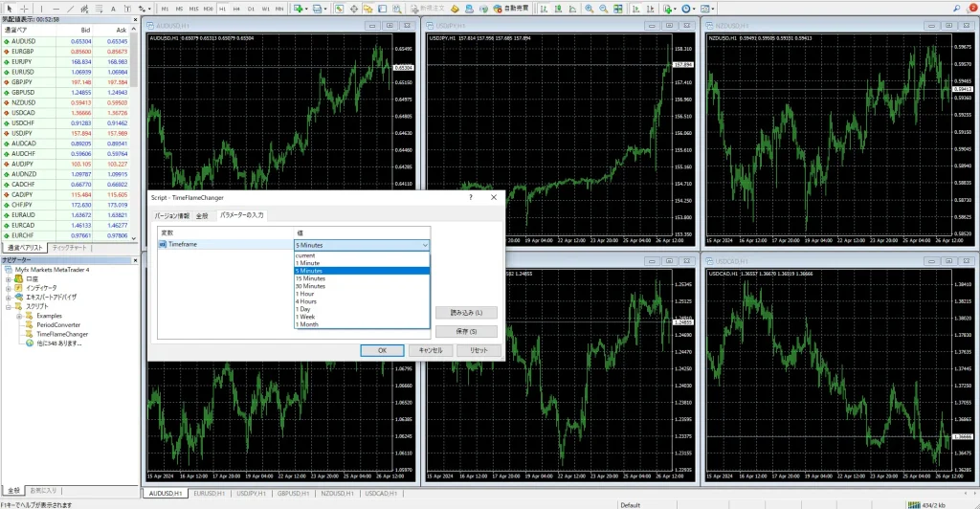Viewport: 980px width, 509px height.
Task: Toggle the 自動売買 auto trading button
Action: tap(510, 9)
